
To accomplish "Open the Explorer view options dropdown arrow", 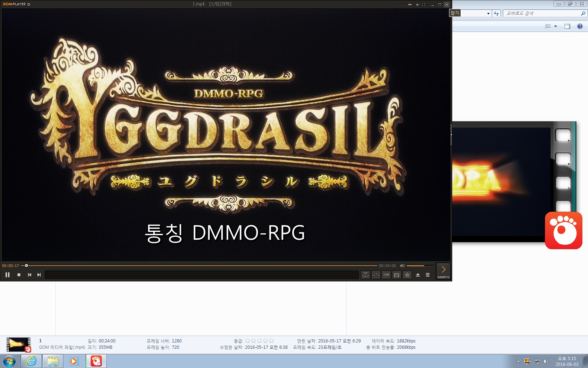I will point(555,26).
